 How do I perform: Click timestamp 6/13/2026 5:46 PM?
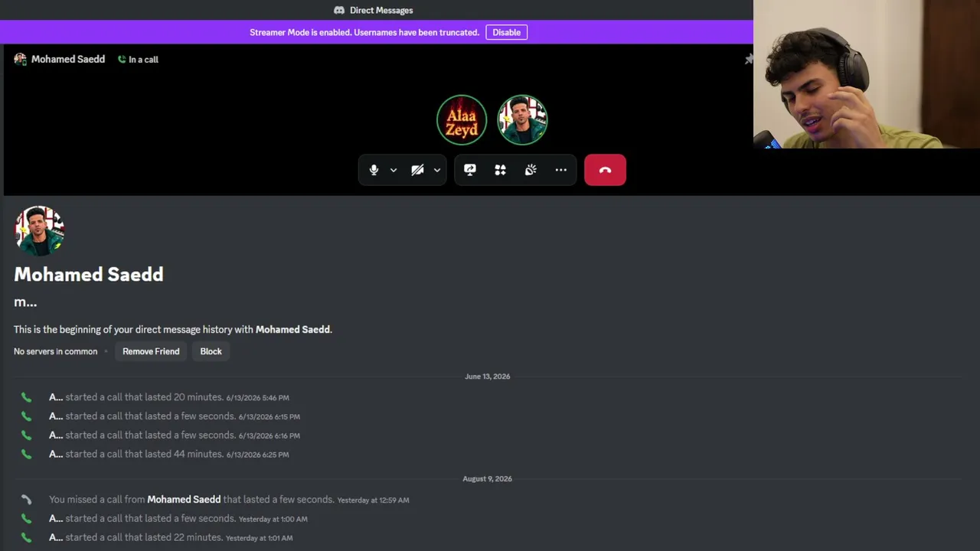(258, 398)
